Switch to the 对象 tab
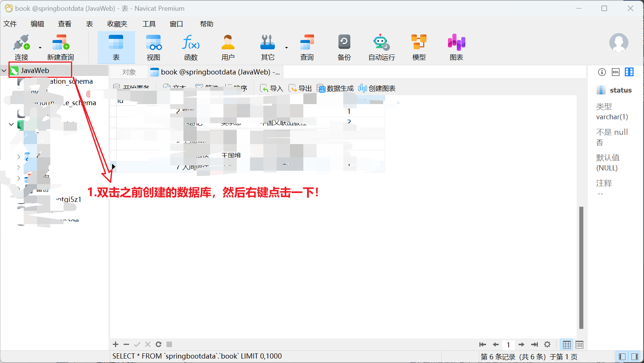This screenshot has height=363, width=644. click(129, 72)
